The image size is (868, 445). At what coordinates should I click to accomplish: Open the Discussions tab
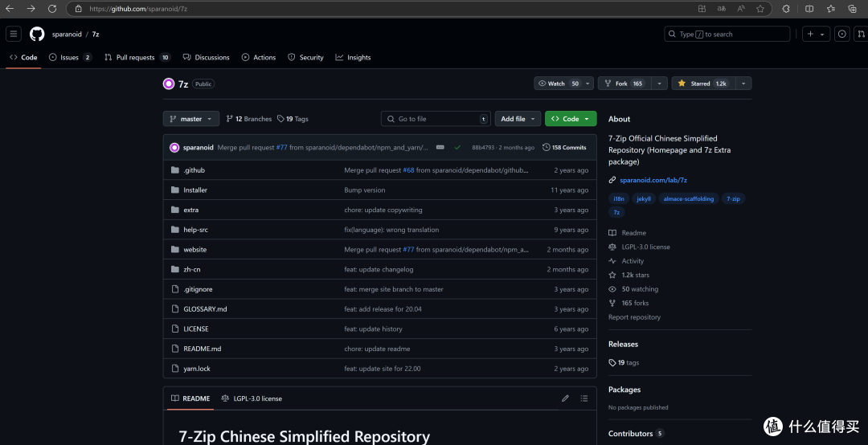[x=206, y=58]
